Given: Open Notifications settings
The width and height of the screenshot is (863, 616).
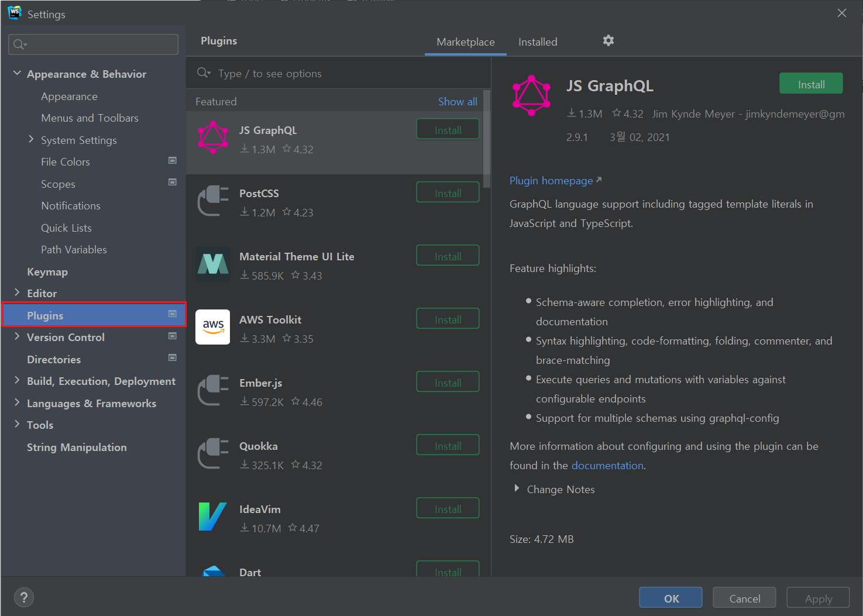Looking at the screenshot, I should (x=71, y=206).
